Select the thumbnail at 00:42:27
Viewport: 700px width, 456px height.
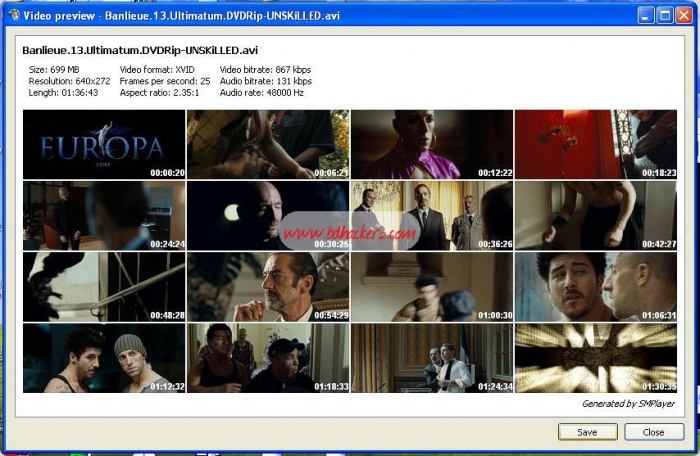[x=596, y=216]
